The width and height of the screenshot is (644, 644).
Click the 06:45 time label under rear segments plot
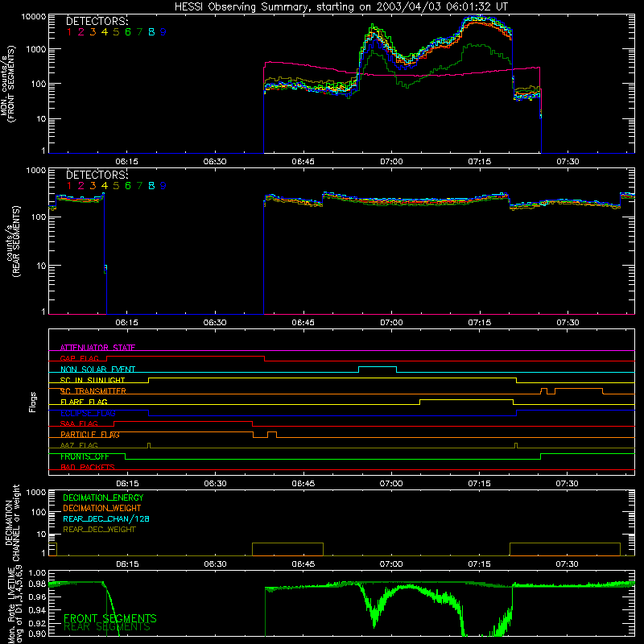pyautogui.click(x=303, y=323)
